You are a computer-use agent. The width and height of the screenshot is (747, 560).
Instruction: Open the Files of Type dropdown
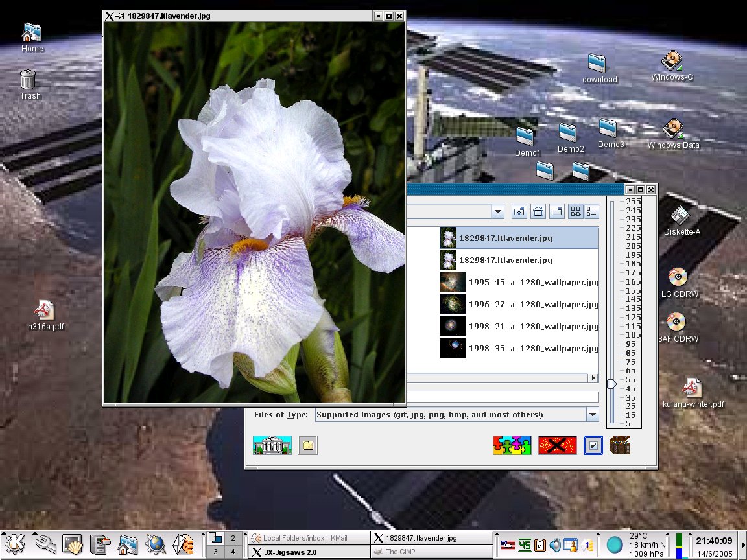coord(592,414)
